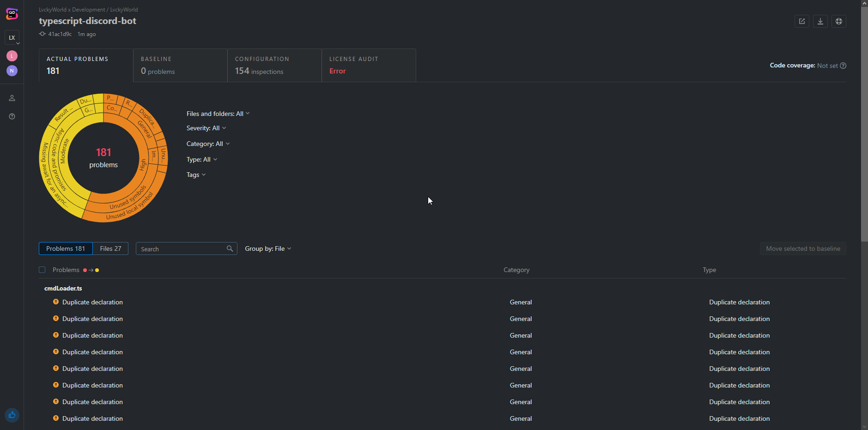Click the thumbs-up feedback icon

12,415
